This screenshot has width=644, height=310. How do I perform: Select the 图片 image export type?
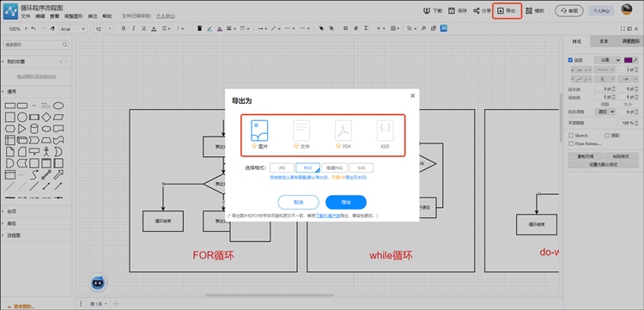[259, 135]
